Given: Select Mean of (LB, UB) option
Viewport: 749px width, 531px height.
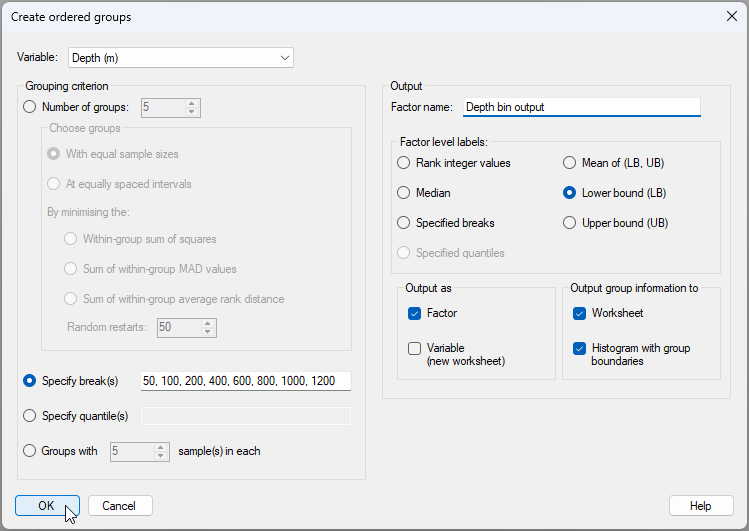Looking at the screenshot, I should pyautogui.click(x=570, y=163).
